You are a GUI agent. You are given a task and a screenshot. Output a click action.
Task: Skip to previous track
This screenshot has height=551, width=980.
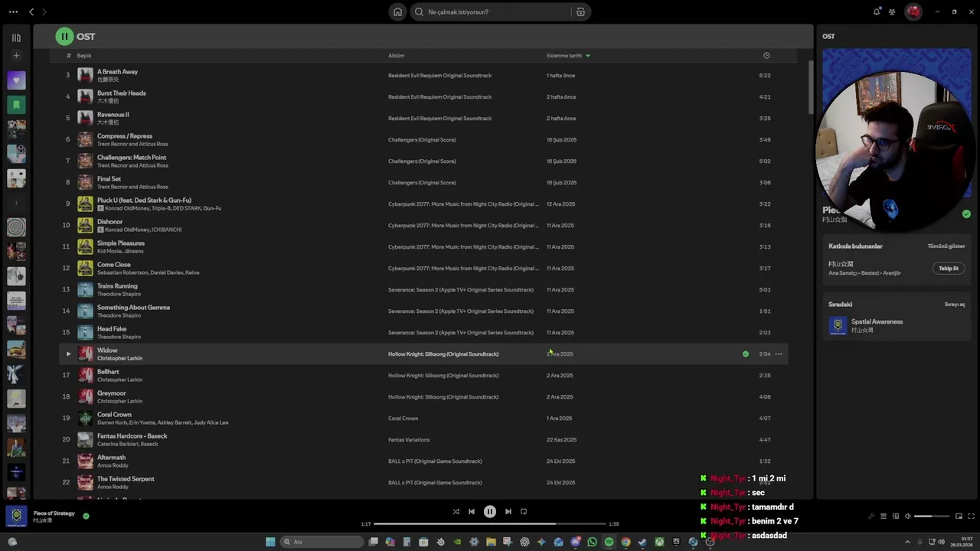click(x=472, y=511)
